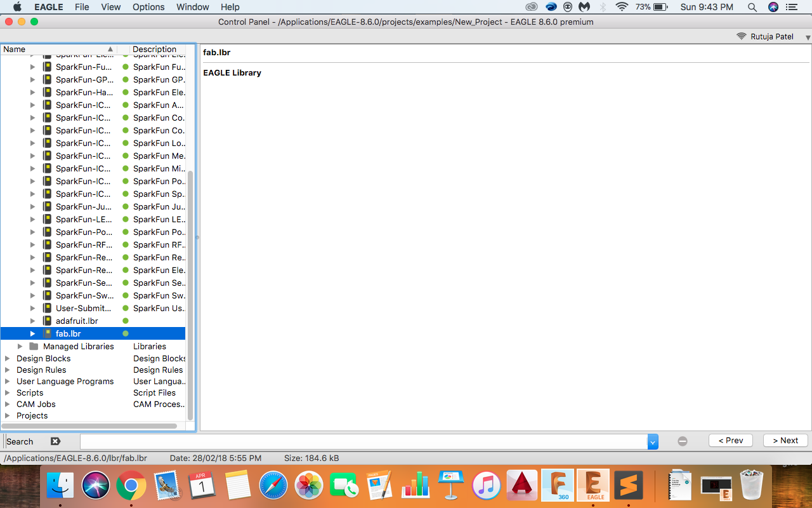
Task: Expand the CAM Jobs branch
Action: coord(8,404)
